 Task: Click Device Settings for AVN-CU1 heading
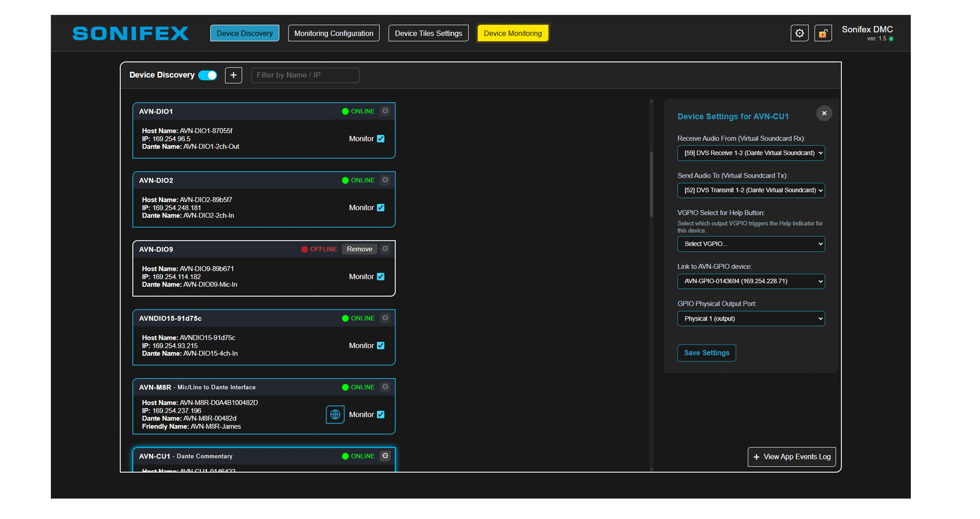tap(733, 117)
